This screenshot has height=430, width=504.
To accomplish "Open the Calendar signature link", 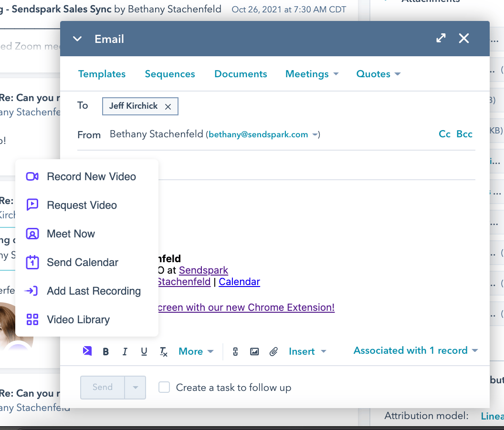I will [x=240, y=282].
